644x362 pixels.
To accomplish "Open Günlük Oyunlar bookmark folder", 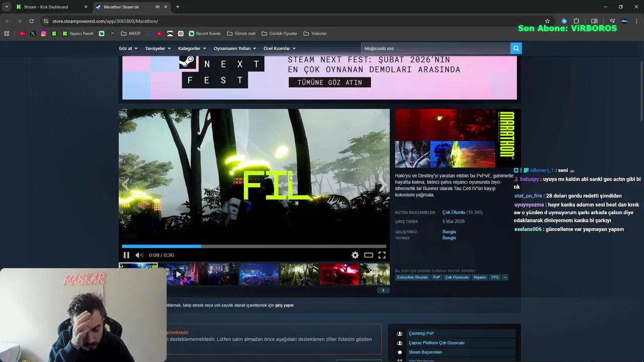I will (279, 34).
